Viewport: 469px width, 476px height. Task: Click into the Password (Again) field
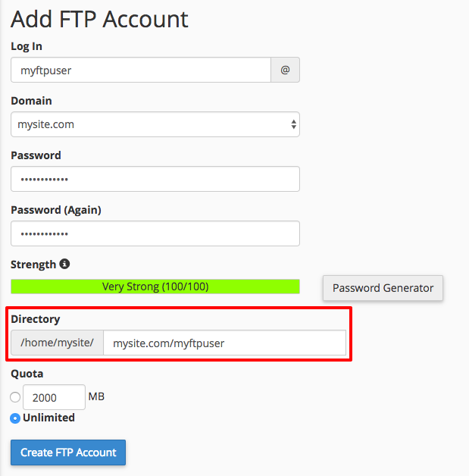[155, 233]
